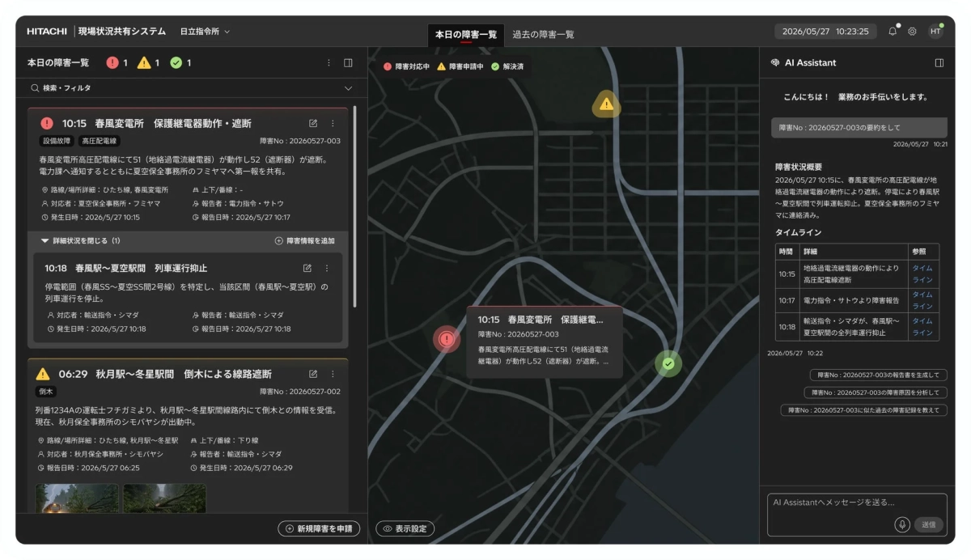Image resolution: width=971 pixels, height=560 pixels.
Task: Open the notifications bell
Action: tap(893, 32)
